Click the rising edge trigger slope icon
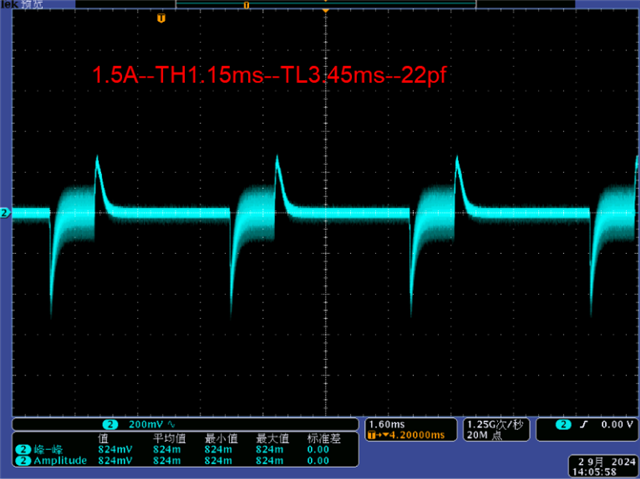The width and height of the screenshot is (640, 479). coord(584,424)
